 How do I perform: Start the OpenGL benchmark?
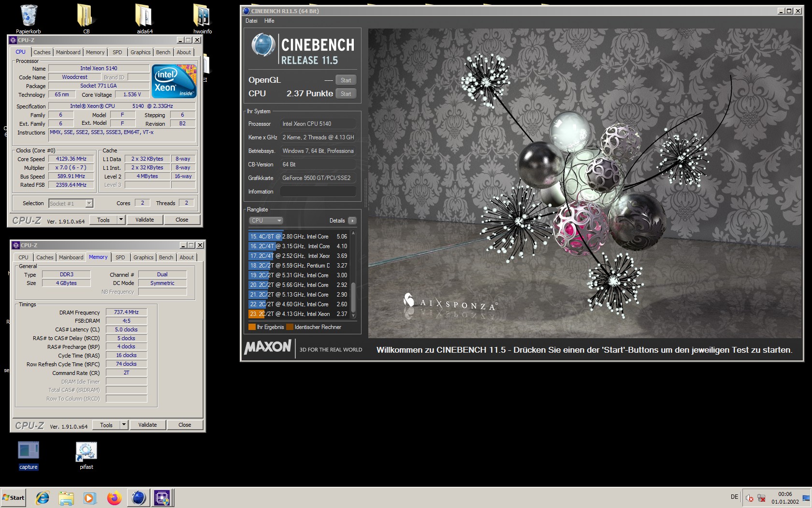346,80
